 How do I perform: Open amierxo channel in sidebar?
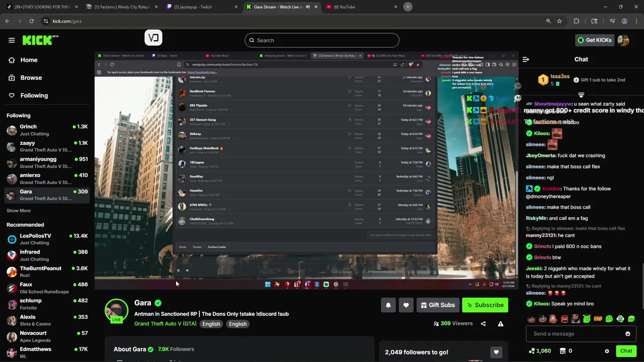[x=47, y=178]
